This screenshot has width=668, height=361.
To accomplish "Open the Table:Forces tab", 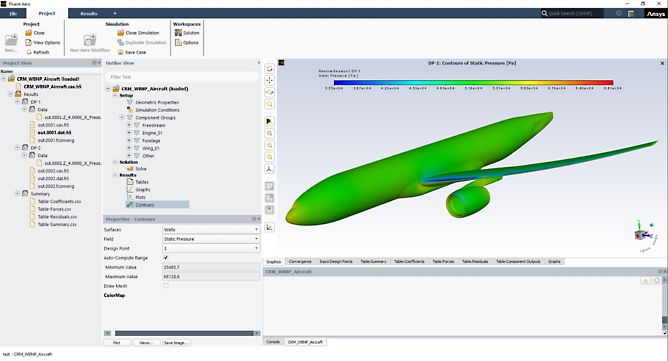I will [x=443, y=261].
